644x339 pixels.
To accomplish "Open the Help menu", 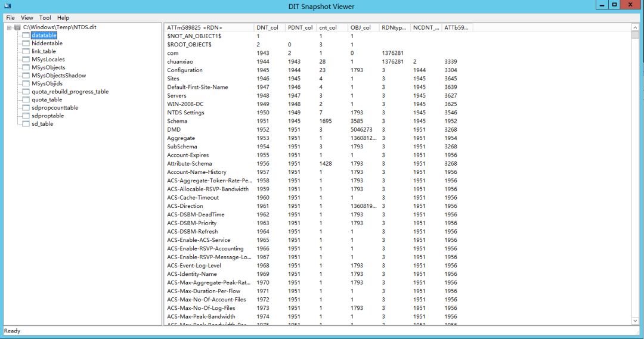I will pos(63,18).
